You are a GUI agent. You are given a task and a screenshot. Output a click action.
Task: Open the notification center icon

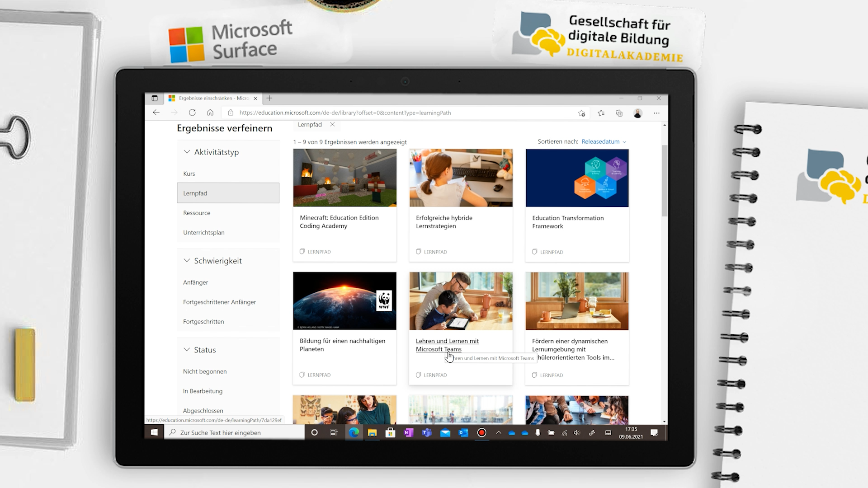[x=654, y=432]
